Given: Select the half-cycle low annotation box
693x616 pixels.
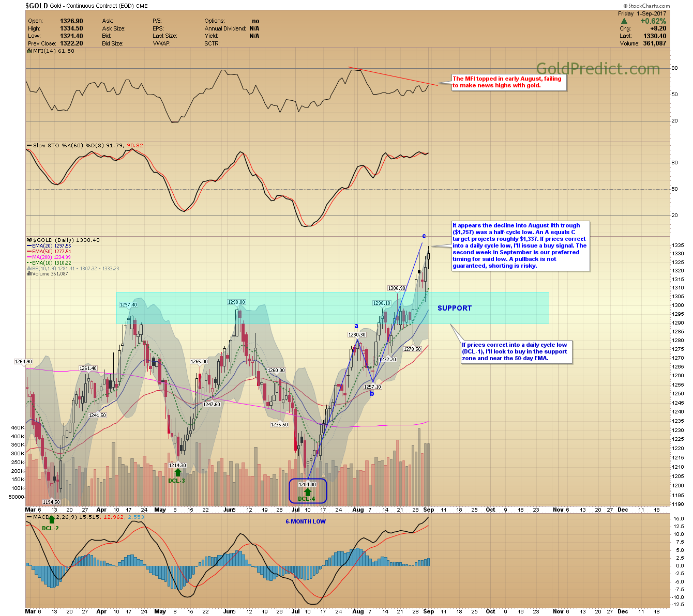Looking at the screenshot, I should 520,246.
